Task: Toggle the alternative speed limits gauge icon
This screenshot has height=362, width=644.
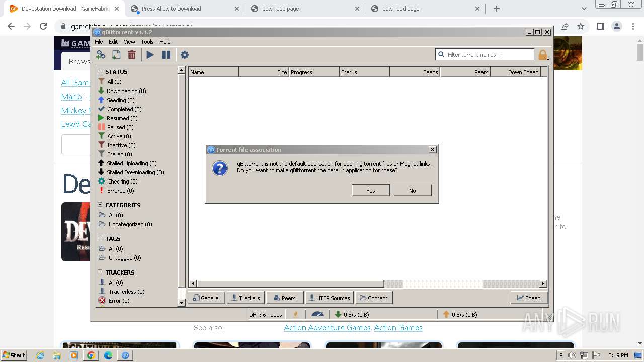Action: (317, 315)
